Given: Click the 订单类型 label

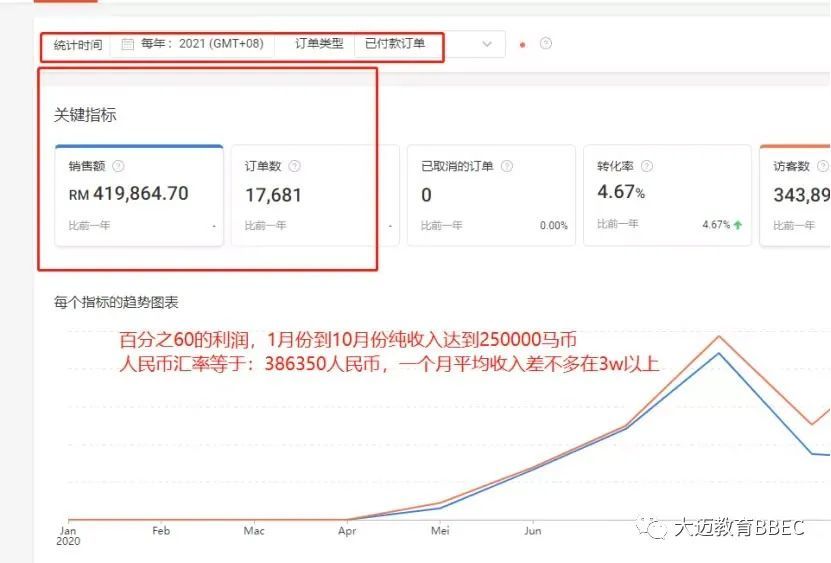Looking at the screenshot, I should [x=319, y=43].
